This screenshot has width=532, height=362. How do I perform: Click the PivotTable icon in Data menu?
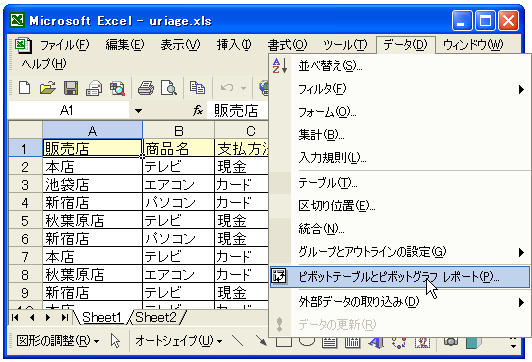point(279,277)
